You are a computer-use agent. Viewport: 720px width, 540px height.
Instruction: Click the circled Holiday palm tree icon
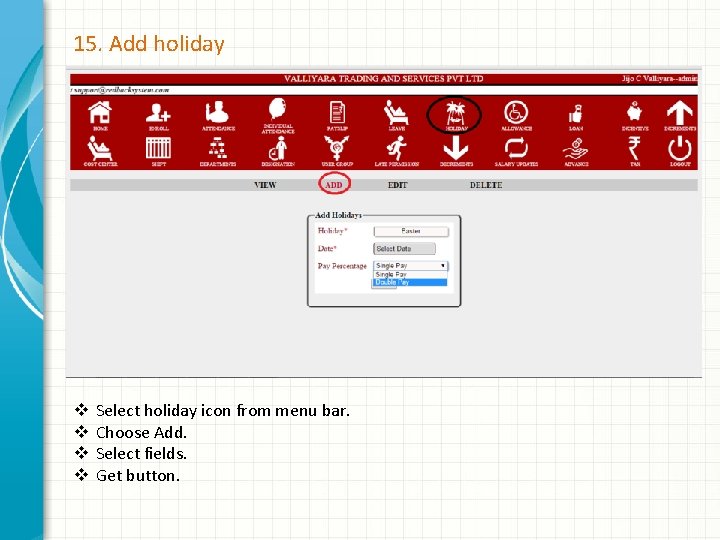click(455, 113)
